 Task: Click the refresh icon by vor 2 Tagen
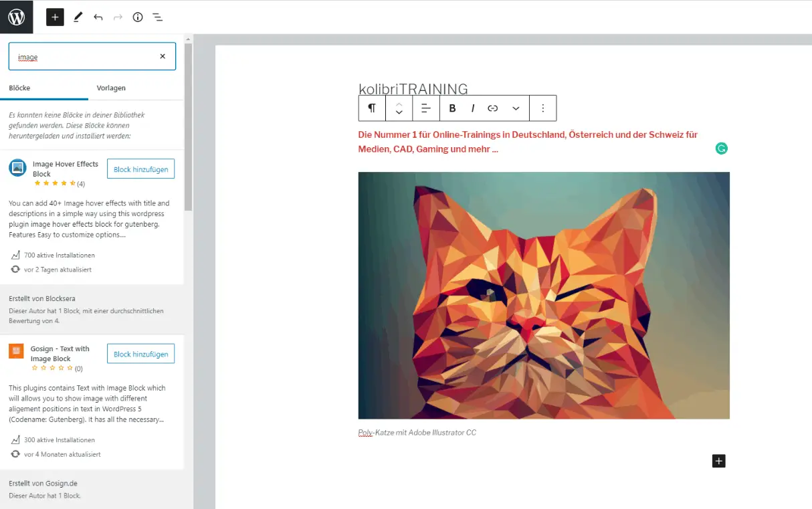(x=15, y=269)
